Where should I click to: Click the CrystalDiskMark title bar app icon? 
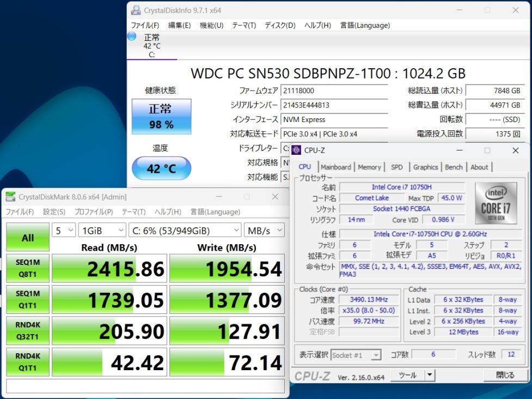pyautogui.click(x=10, y=197)
